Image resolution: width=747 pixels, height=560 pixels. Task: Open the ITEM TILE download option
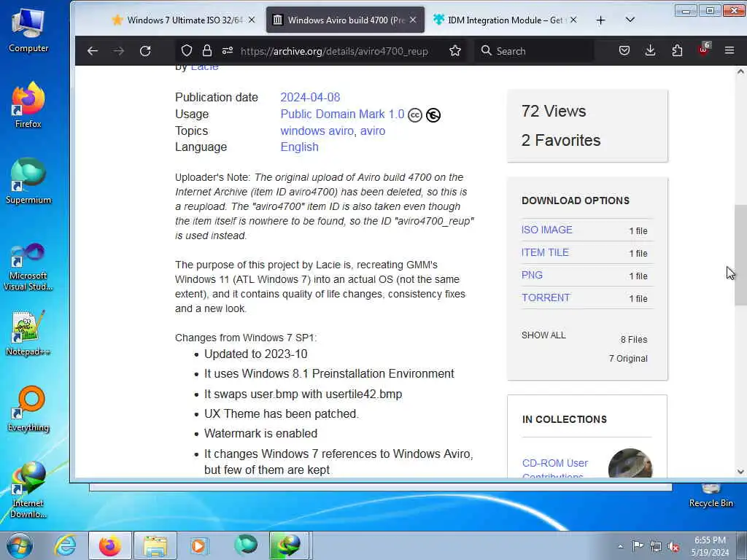[x=545, y=252]
